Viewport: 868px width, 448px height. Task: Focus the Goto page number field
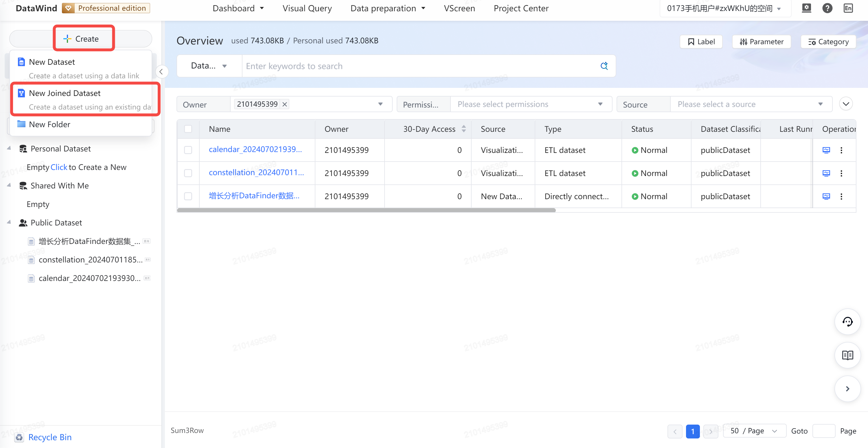tap(823, 431)
